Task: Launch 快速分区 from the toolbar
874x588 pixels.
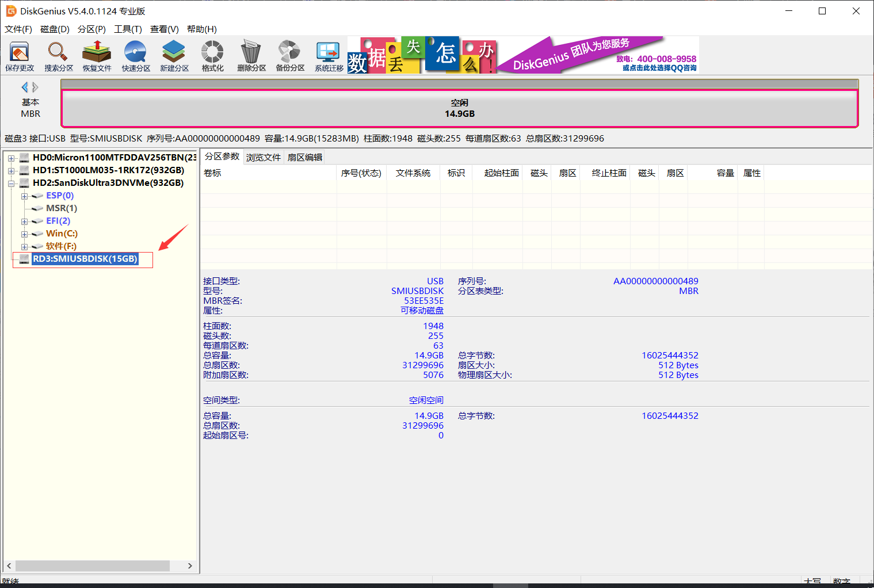Action: (135, 55)
